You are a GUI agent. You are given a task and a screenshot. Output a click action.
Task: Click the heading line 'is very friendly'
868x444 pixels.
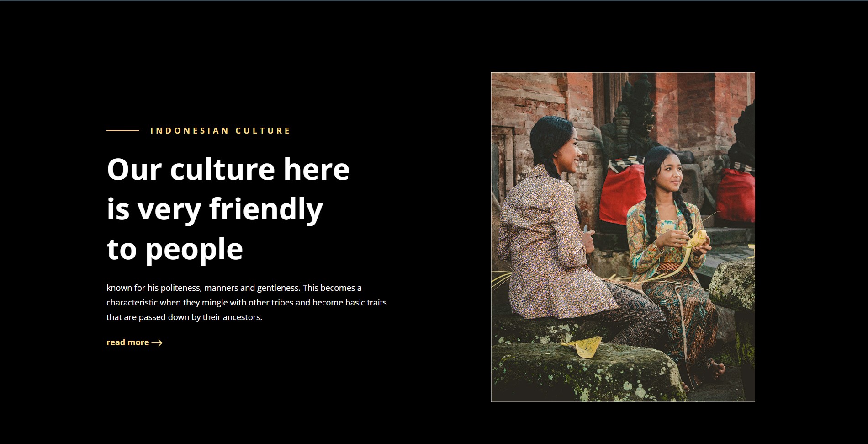pyautogui.click(x=215, y=209)
